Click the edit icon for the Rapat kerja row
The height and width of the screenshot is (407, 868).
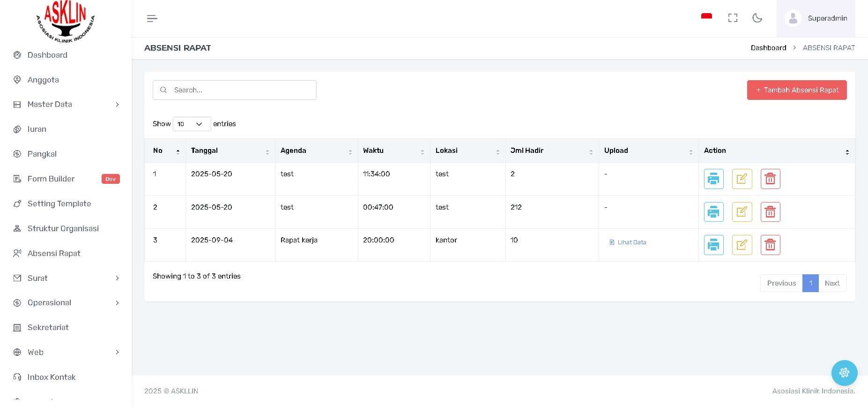coord(742,245)
